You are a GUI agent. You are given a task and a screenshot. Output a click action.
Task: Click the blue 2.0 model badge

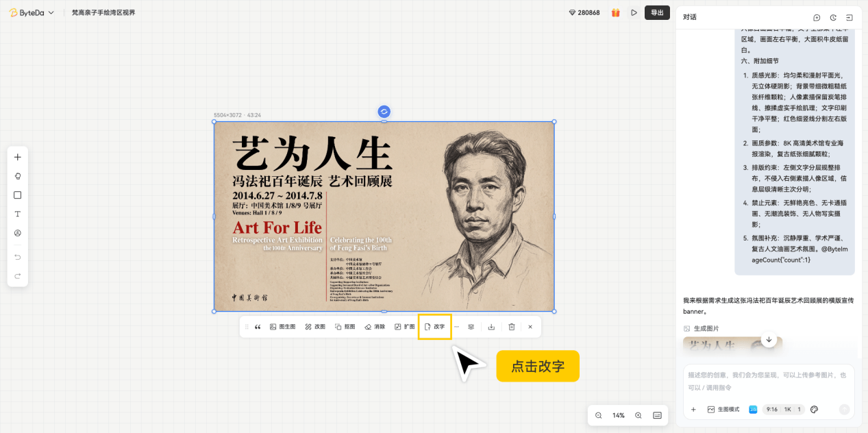tap(753, 409)
